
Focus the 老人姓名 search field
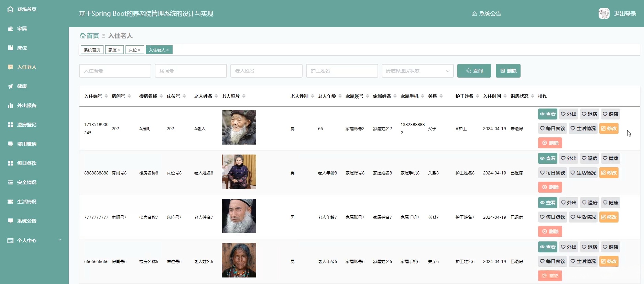click(266, 71)
